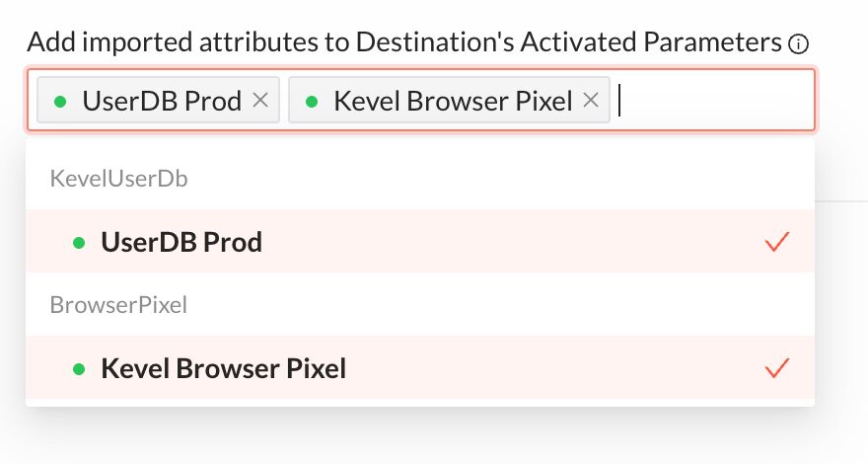Click the Add imported attributes field label
This screenshot has height=464, width=868.
click(404, 42)
